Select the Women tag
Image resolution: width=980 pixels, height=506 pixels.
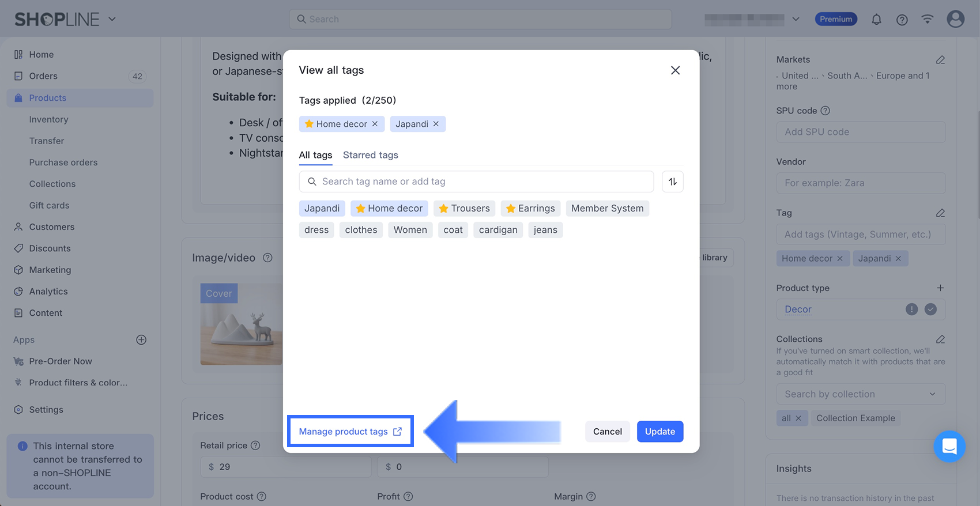(x=410, y=230)
